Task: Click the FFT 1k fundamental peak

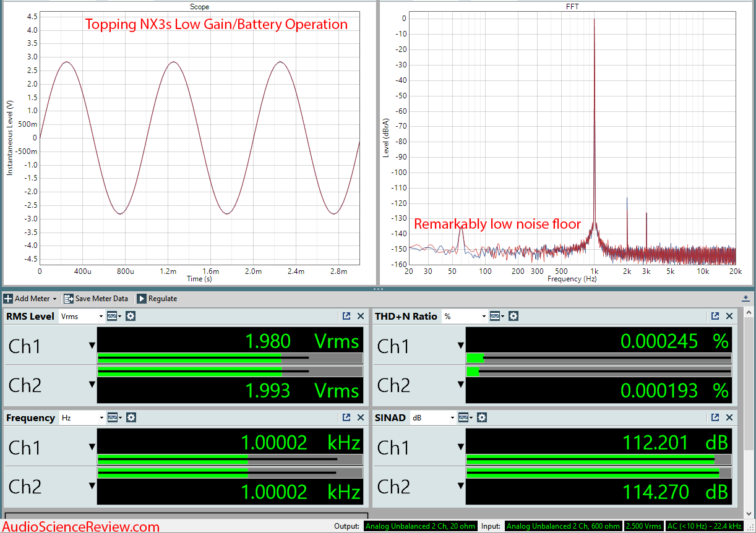Action: point(594,124)
